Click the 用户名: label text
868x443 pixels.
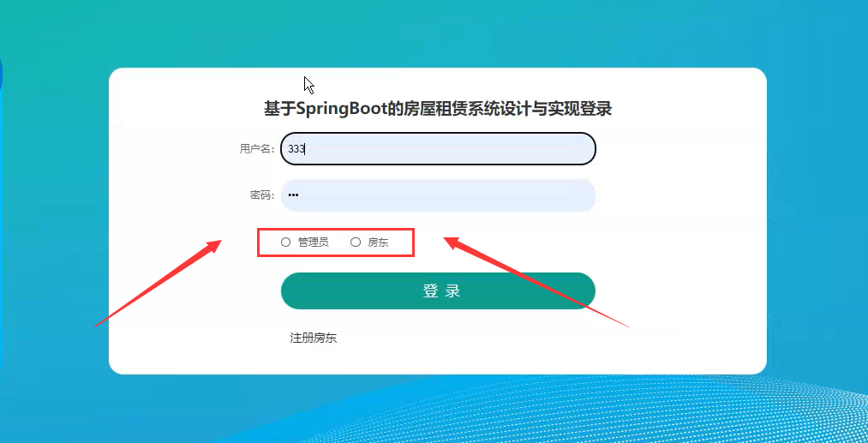pos(257,148)
